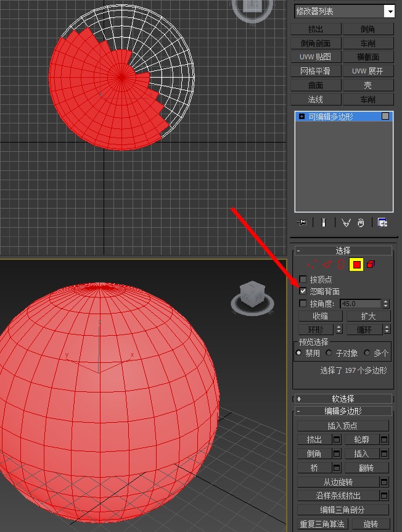402x532 pixels.
Task: Open settings box next to 倒角 in 编辑多边形
Action: tap(337, 454)
